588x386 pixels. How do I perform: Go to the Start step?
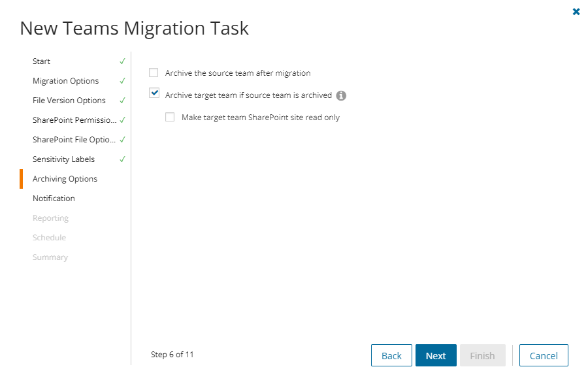(x=42, y=61)
